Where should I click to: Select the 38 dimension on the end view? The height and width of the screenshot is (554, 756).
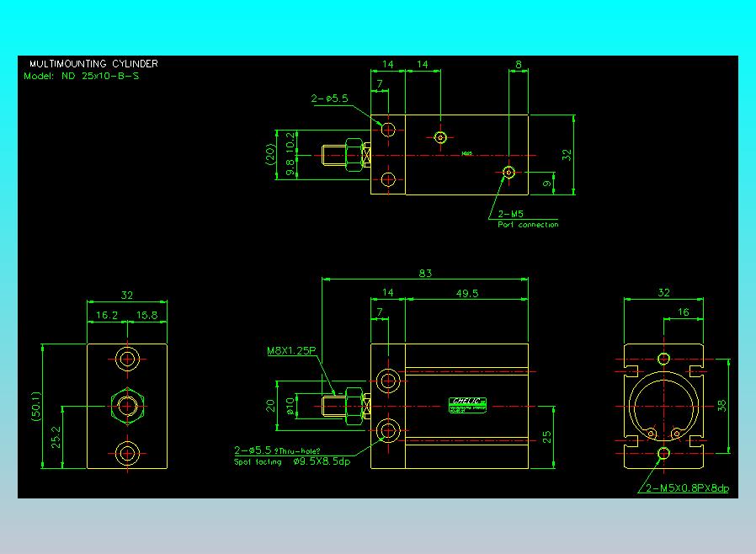coord(721,406)
